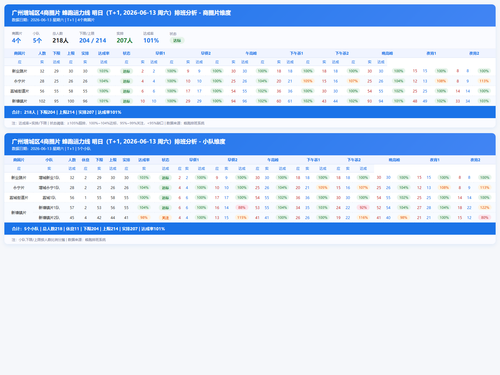Select team cell "增城新业1队" in the second table
Image resolution: width=500 pixels, height=375 pixels.
pyautogui.click(x=49, y=178)
